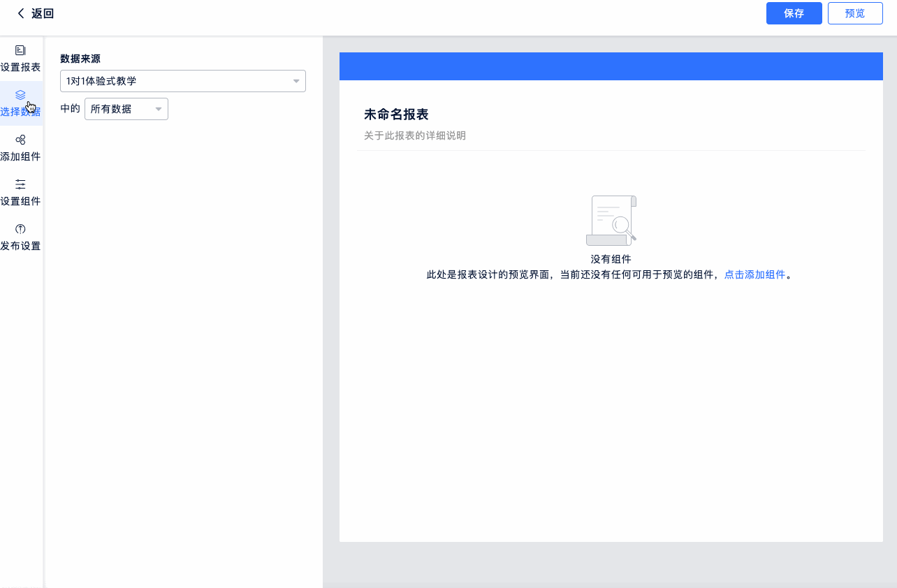Click the empty-state document magnifier illustration
Image resolution: width=897 pixels, height=588 pixels.
pyautogui.click(x=611, y=221)
